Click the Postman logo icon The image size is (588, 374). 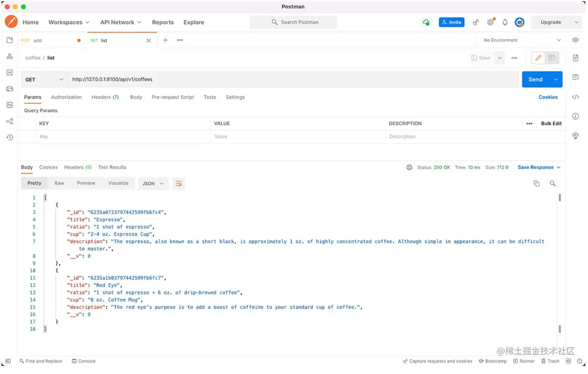(x=11, y=22)
